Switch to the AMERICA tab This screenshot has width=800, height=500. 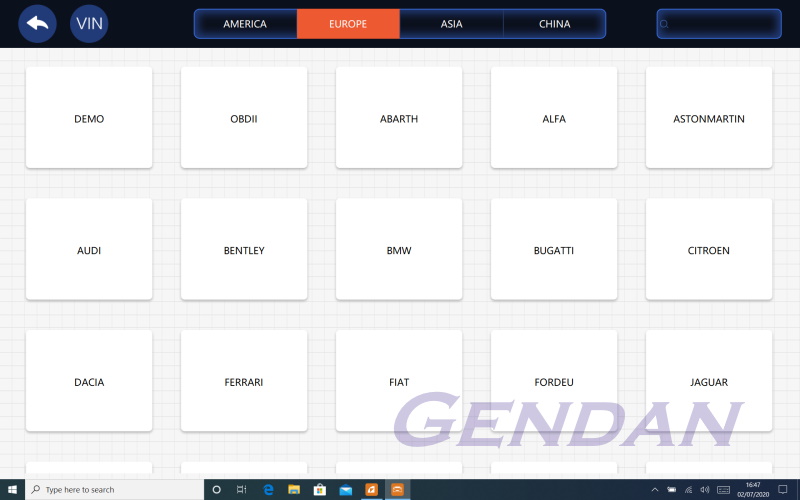click(x=245, y=24)
